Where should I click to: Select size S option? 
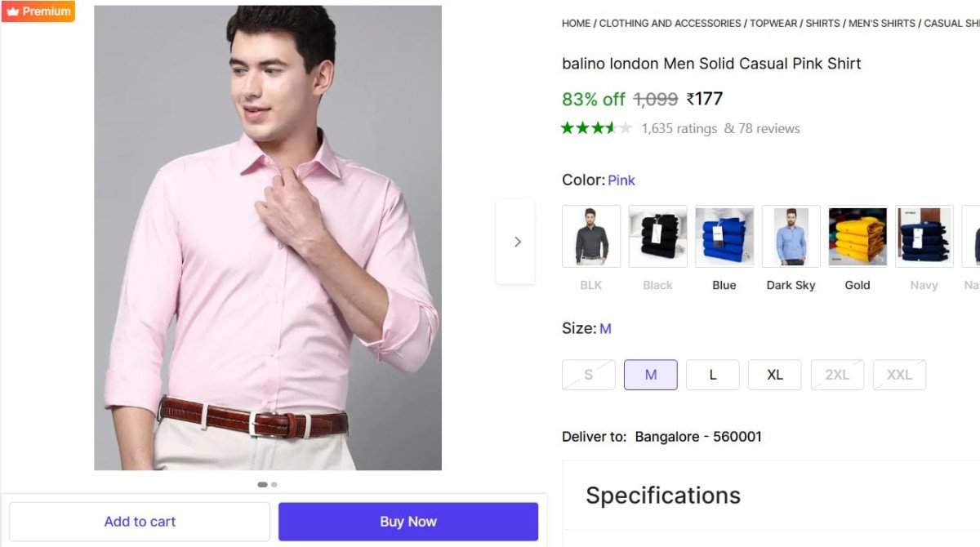589,375
